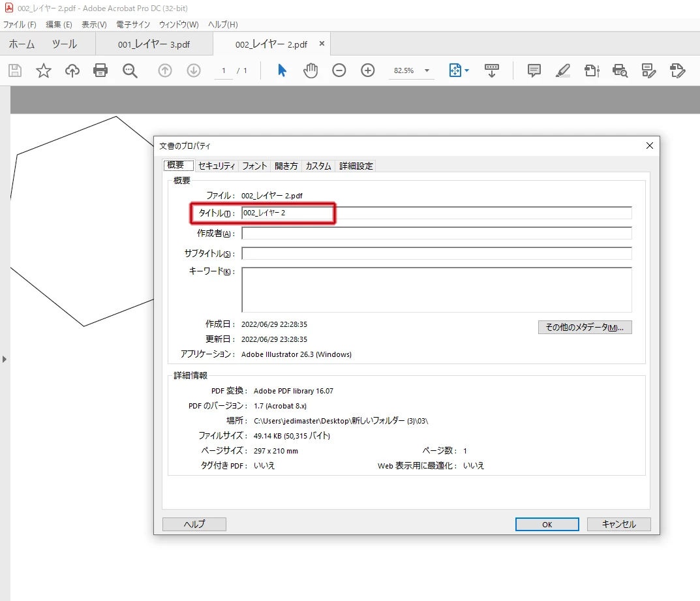
Task: Select the カスタム tab
Action: click(318, 166)
